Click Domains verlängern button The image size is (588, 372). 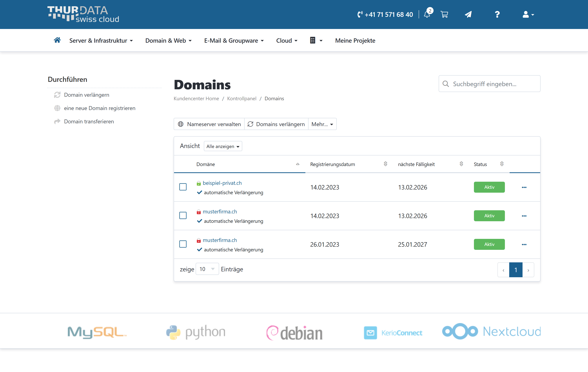276,124
